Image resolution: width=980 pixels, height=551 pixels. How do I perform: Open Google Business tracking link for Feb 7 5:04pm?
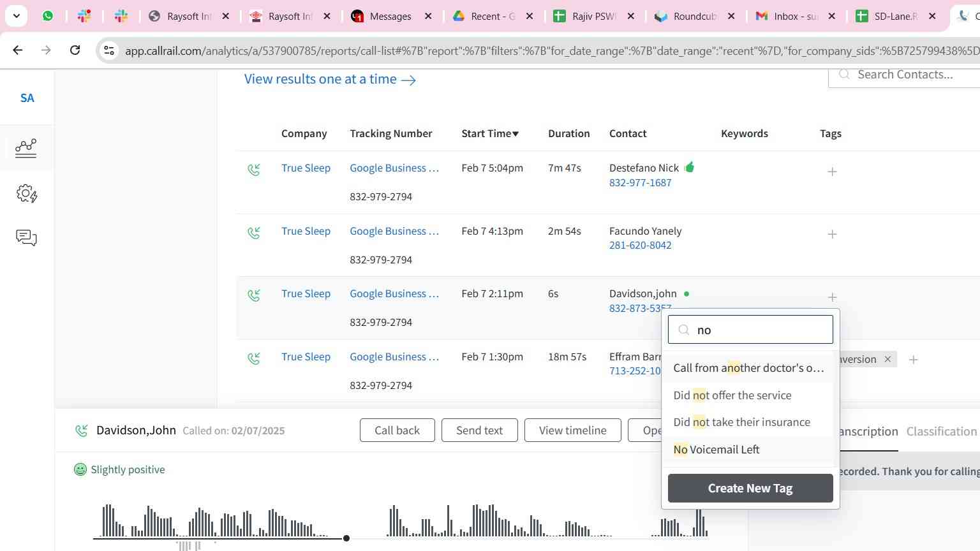click(x=394, y=168)
